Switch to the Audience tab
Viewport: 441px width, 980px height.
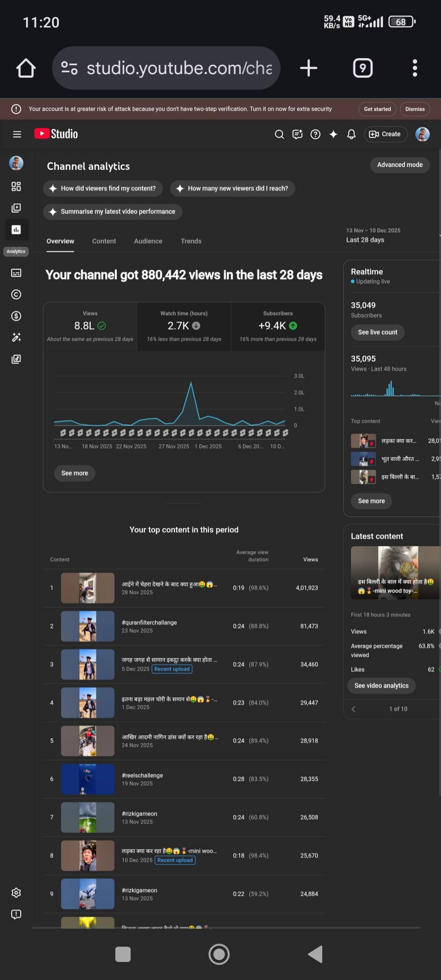(148, 241)
